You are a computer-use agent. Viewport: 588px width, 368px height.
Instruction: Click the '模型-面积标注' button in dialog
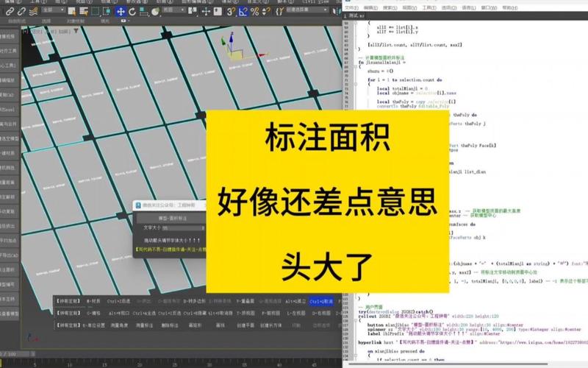tap(171, 218)
